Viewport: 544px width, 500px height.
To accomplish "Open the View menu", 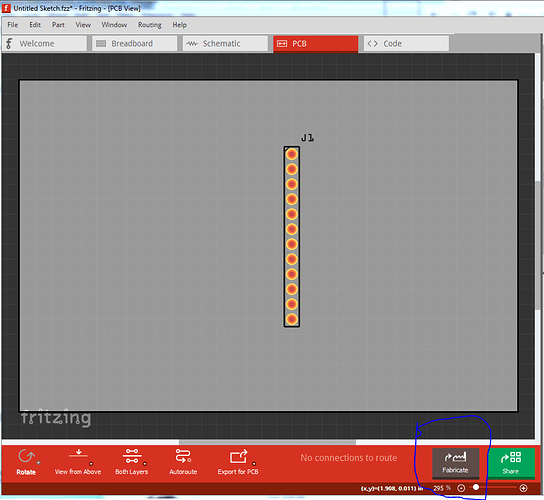I will [x=83, y=25].
